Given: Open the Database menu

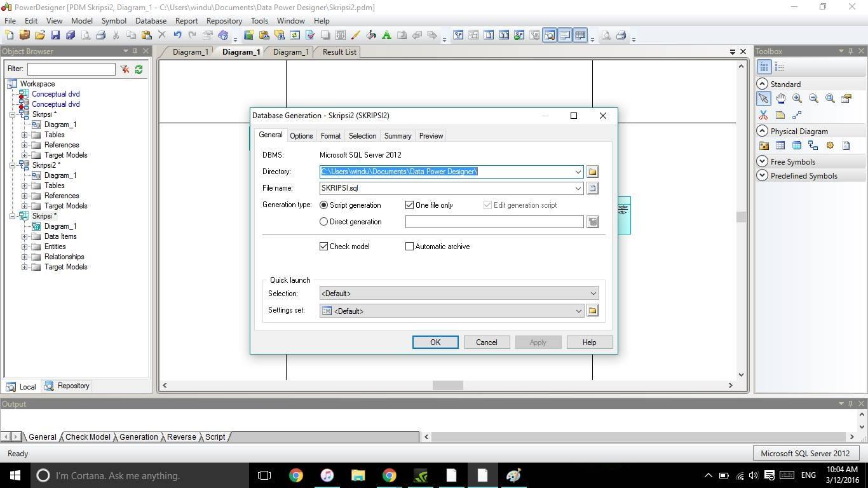Looking at the screenshot, I should (x=151, y=20).
